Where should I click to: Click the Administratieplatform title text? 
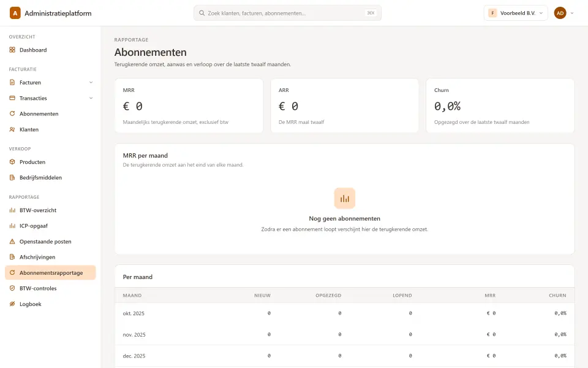(x=58, y=13)
